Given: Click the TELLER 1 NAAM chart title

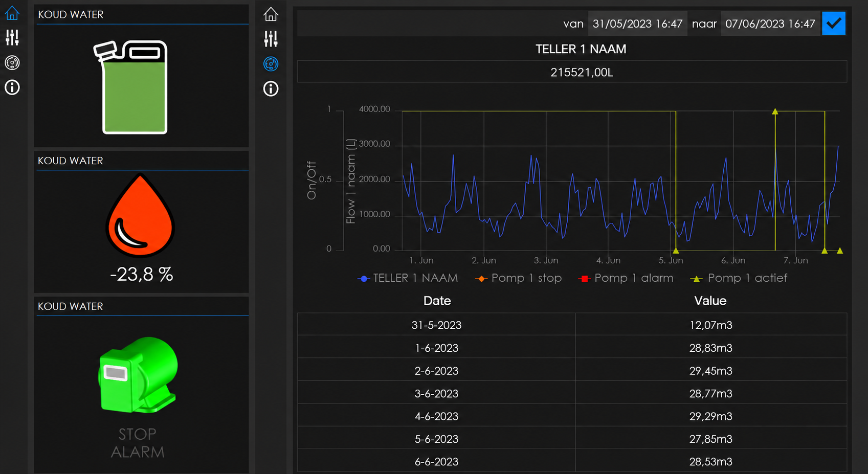Looking at the screenshot, I should (x=581, y=49).
